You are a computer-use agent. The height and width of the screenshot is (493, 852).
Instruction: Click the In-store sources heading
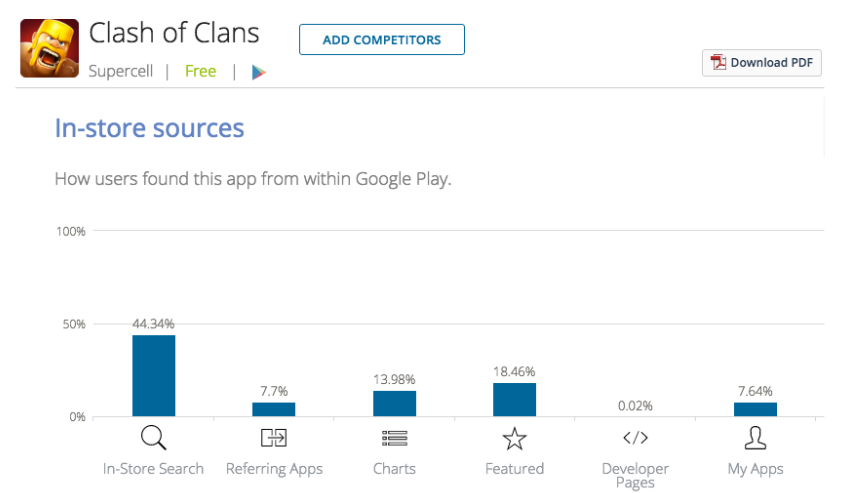pyautogui.click(x=149, y=128)
